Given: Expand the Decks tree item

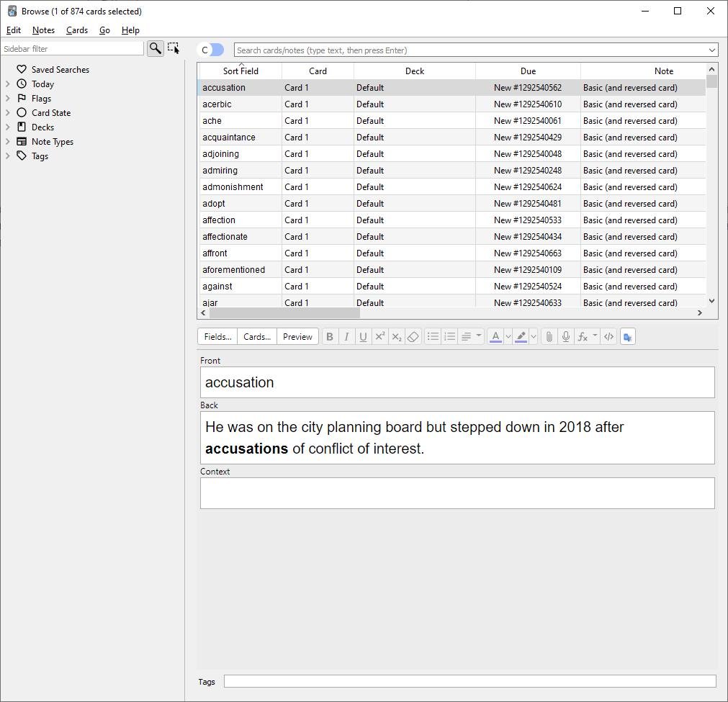Looking at the screenshot, I should point(8,127).
